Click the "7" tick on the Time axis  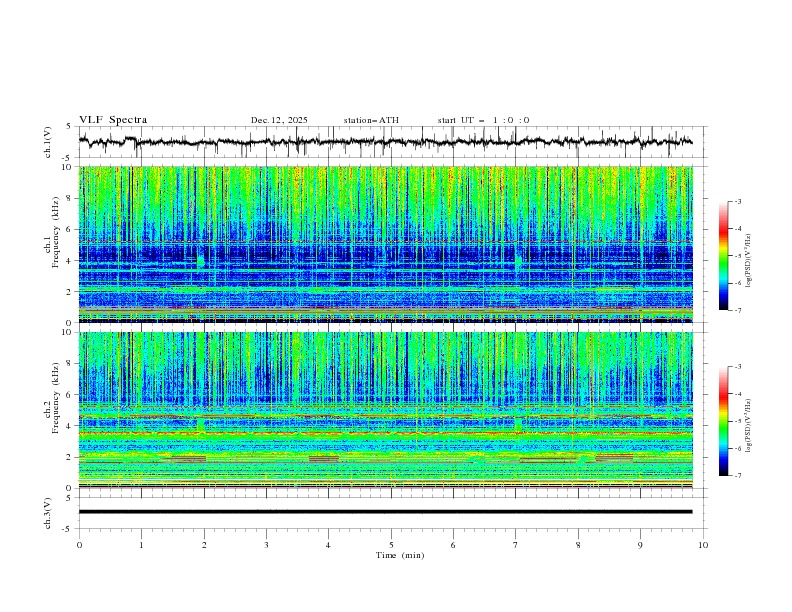515,545
